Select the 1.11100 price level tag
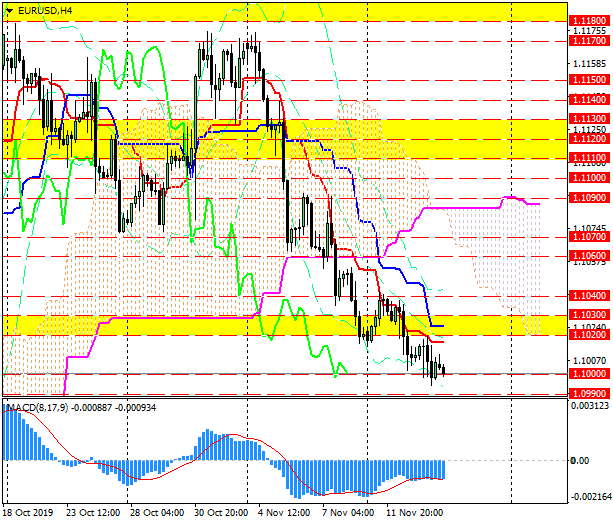 [585, 158]
